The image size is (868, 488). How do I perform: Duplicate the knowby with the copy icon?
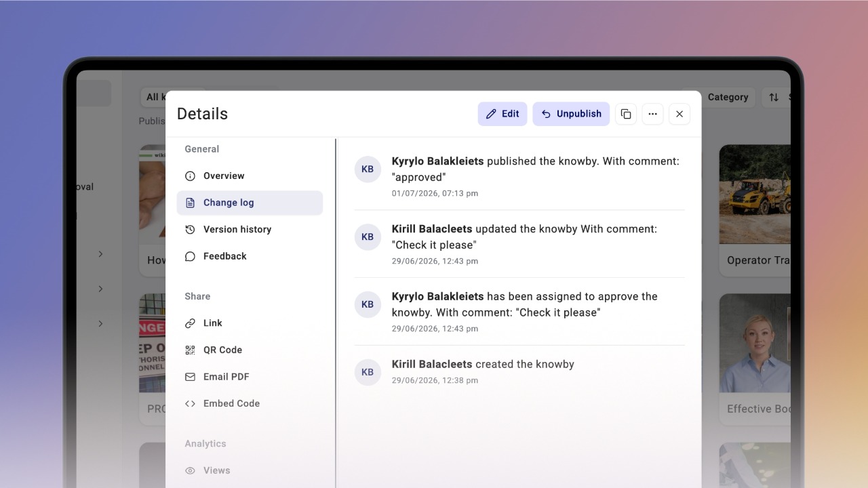626,114
